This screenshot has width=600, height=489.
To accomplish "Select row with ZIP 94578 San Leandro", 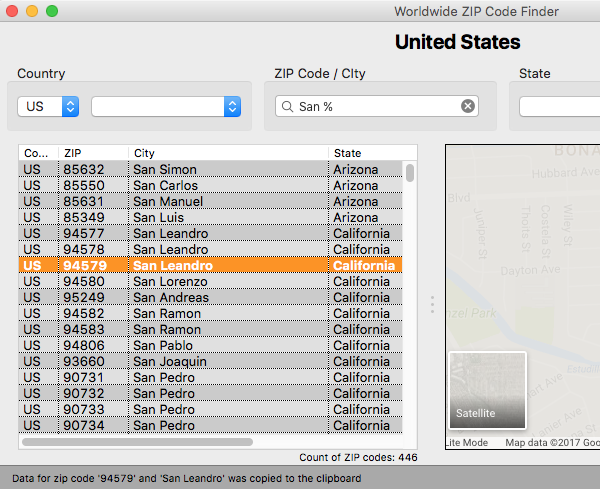I will [210, 249].
